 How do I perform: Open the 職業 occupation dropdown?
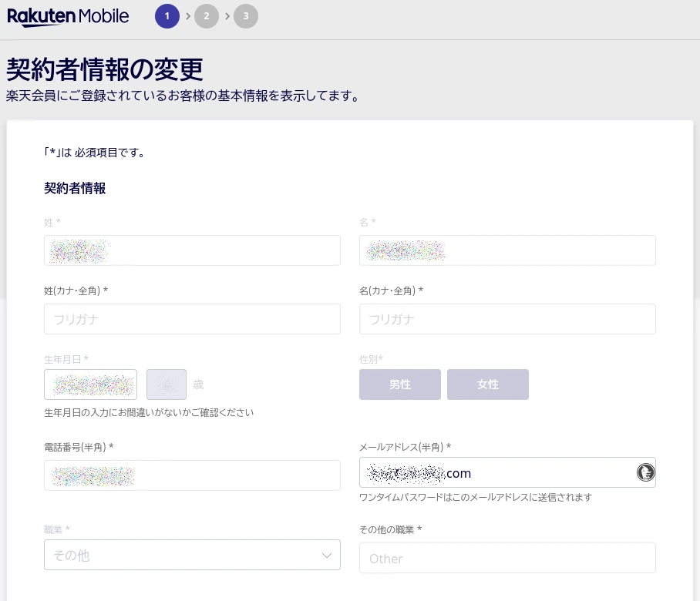[192, 555]
